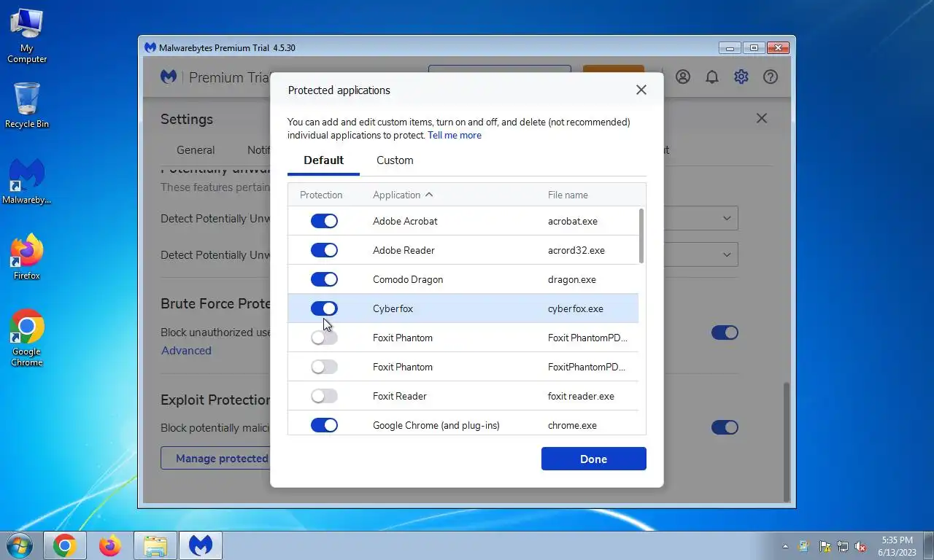
Task: Click the network tray icon
Action: 843,546
